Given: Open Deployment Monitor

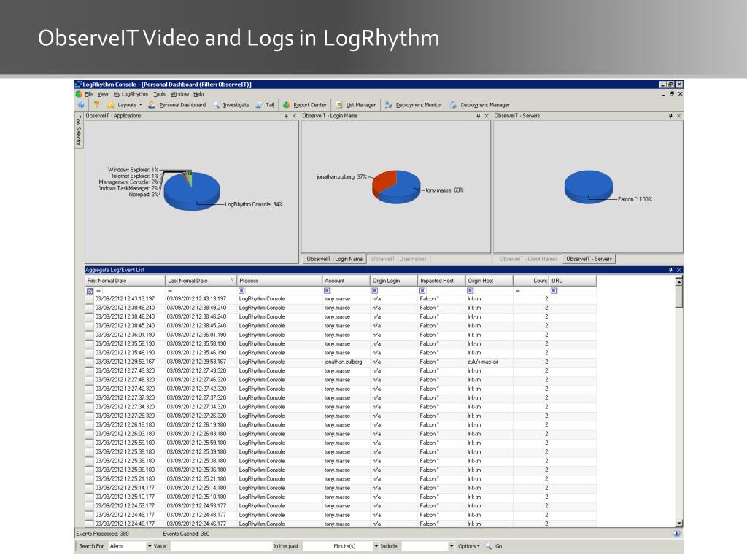Looking at the screenshot, I should click(x=414, y=105).
